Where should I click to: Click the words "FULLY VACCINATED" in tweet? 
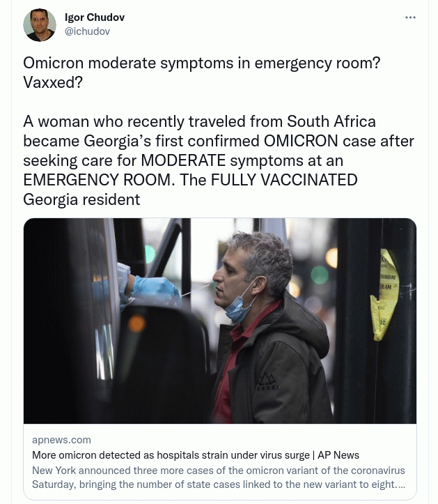(284, 180)
